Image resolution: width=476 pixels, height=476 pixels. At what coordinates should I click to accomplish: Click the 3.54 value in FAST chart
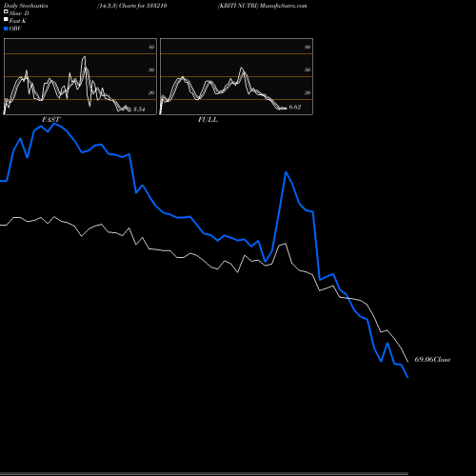(x=139, y=109)
